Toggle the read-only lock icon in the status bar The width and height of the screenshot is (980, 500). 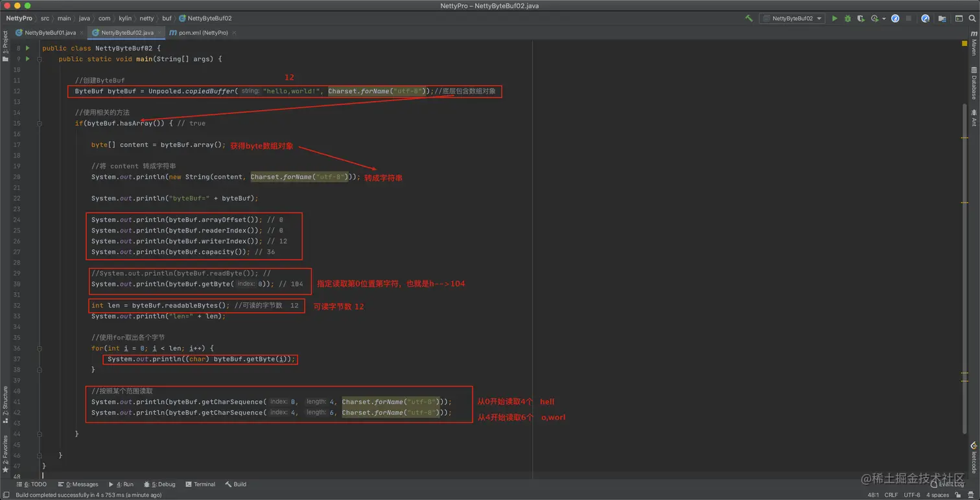click(x=958, y=495)
